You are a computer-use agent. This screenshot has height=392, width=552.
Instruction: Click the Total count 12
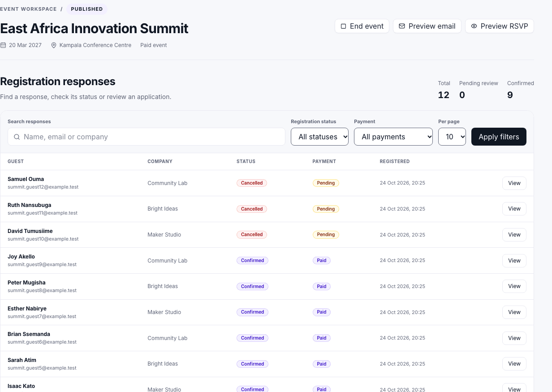point(444,95)
